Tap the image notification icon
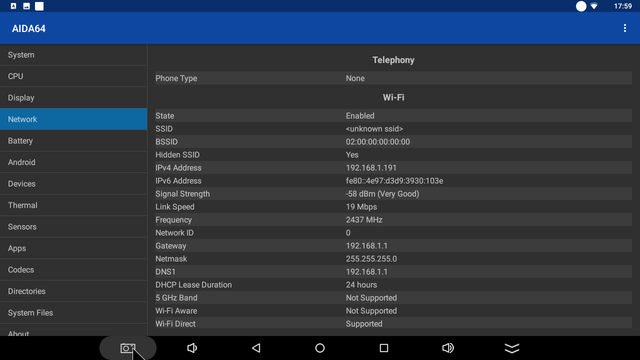Viewport: 640px width, 360px height. pos(27,6)
